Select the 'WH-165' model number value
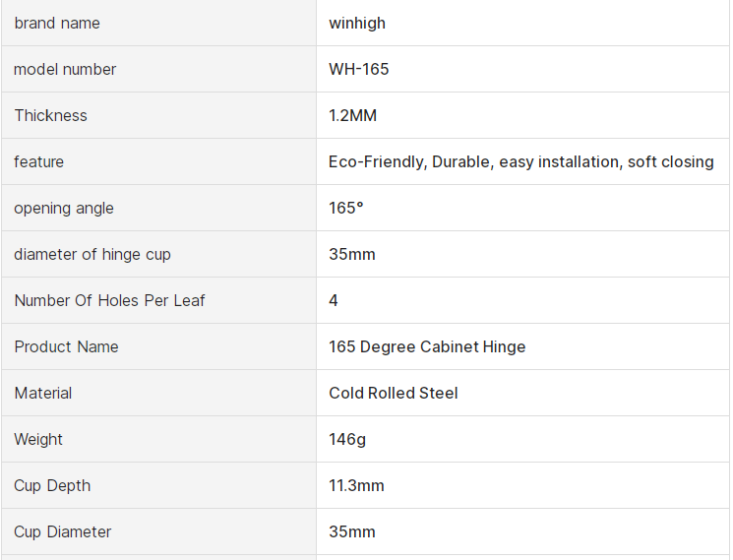733x560 pixels. coord(359,69)
